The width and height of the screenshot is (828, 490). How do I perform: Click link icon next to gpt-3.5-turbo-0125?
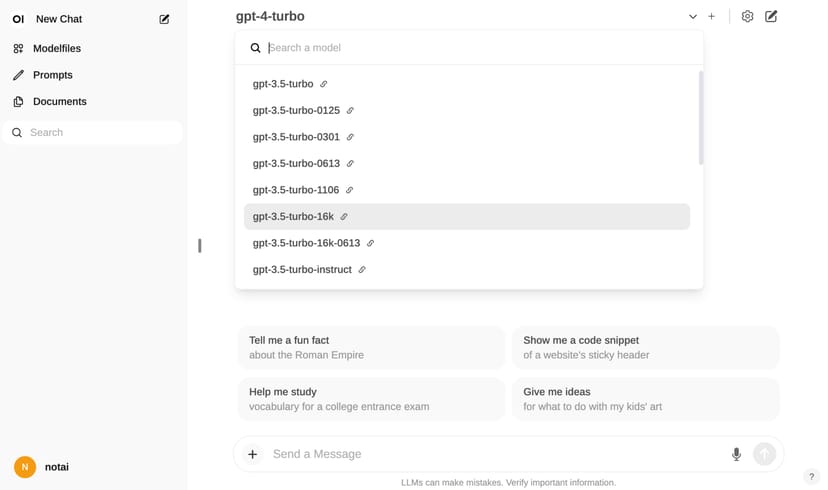tap(350, 110)
